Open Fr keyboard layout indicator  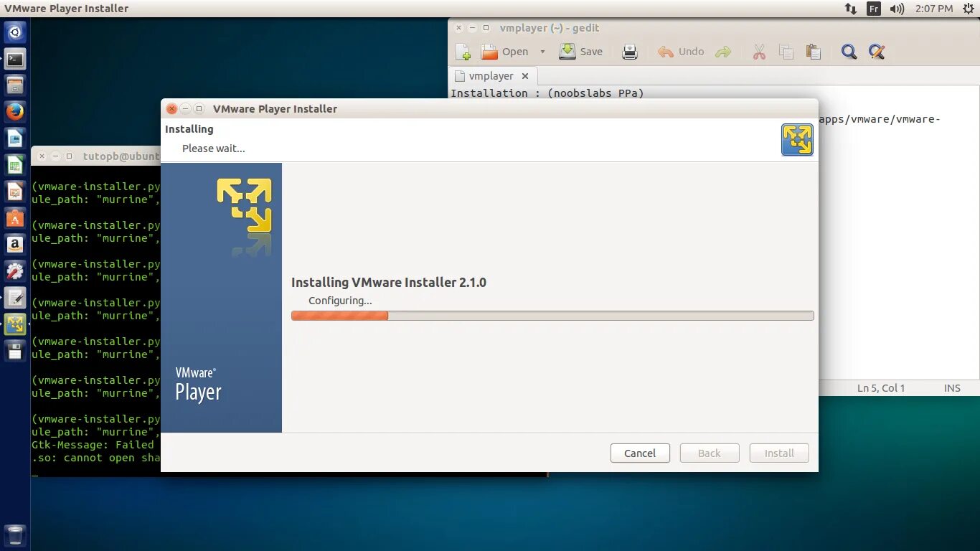coord(873,9)
